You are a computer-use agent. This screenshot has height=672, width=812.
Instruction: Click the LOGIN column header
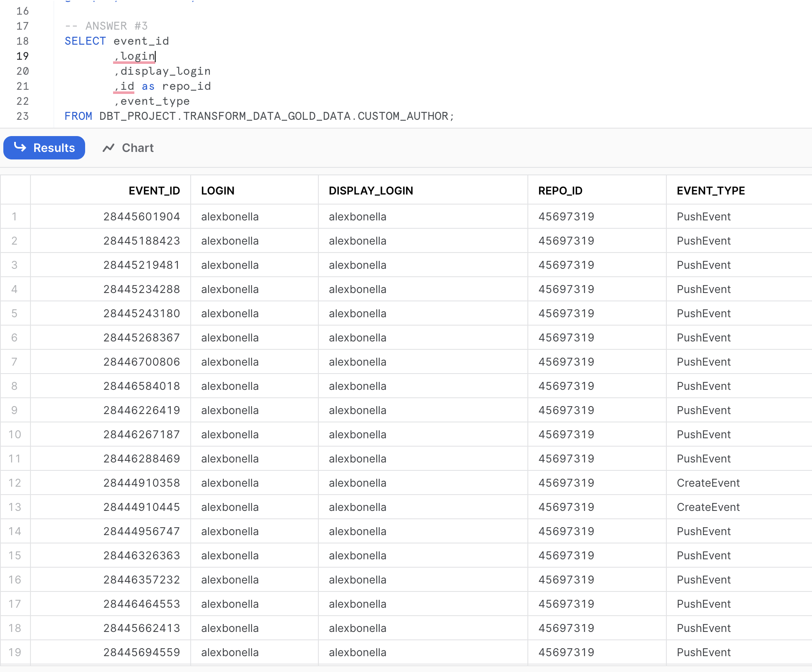pyautogui.click(x=217, y=191)
